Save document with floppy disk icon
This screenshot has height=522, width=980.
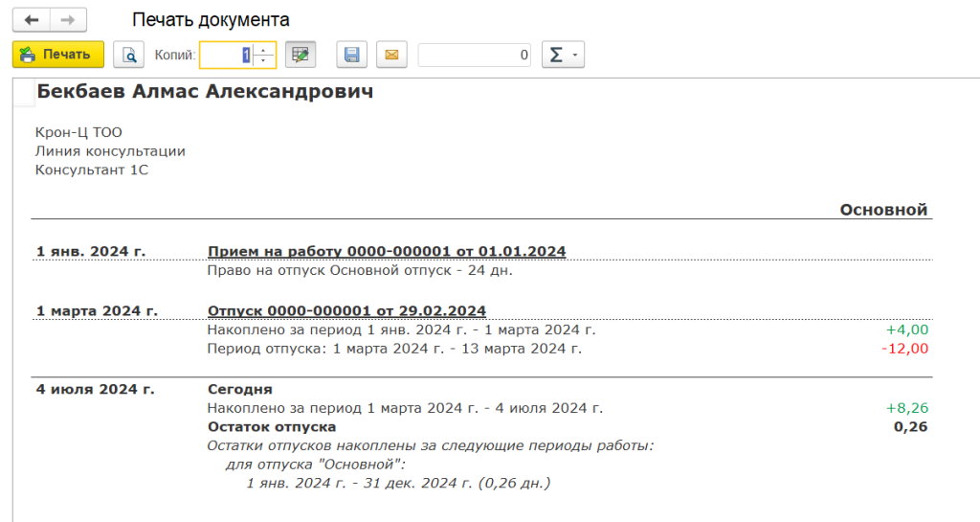point(351,55)
